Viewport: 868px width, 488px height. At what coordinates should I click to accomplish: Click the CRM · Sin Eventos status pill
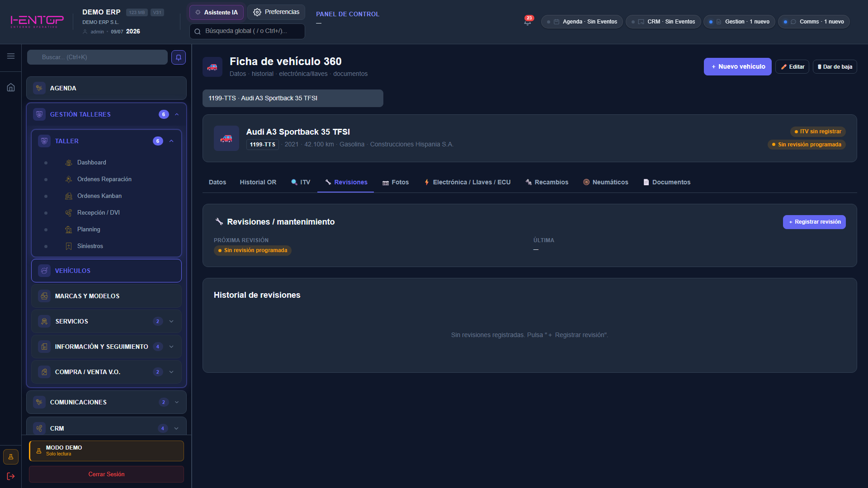coord(663,22)
